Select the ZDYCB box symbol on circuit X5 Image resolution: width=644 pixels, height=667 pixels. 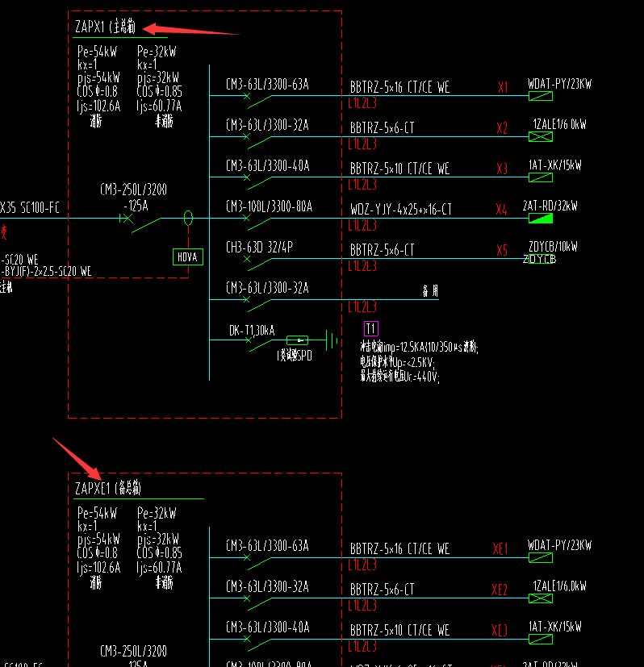point(542,259)
